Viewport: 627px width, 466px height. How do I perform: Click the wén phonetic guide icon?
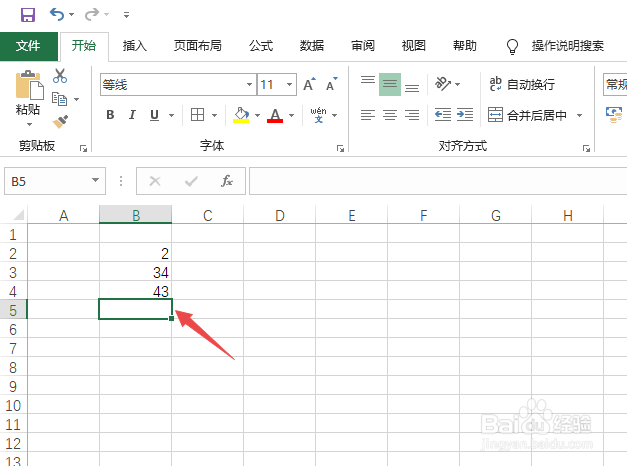tap(318, 115)
